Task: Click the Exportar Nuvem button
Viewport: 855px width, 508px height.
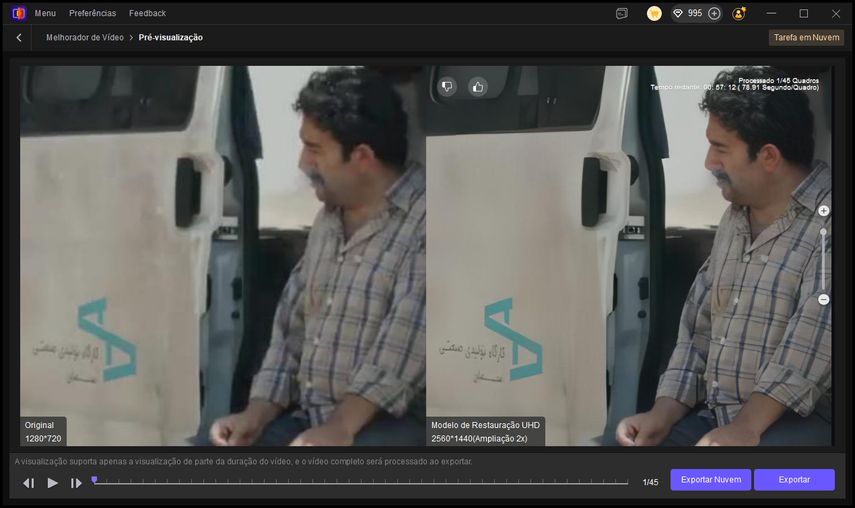Action: tap(710, 480)
